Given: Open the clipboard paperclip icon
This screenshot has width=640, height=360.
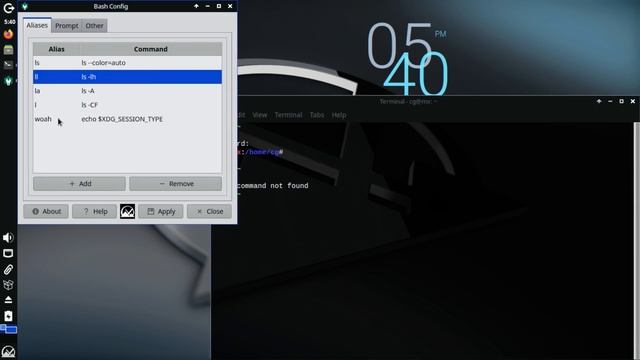Looking at the screenshot, I should point(8,269).
